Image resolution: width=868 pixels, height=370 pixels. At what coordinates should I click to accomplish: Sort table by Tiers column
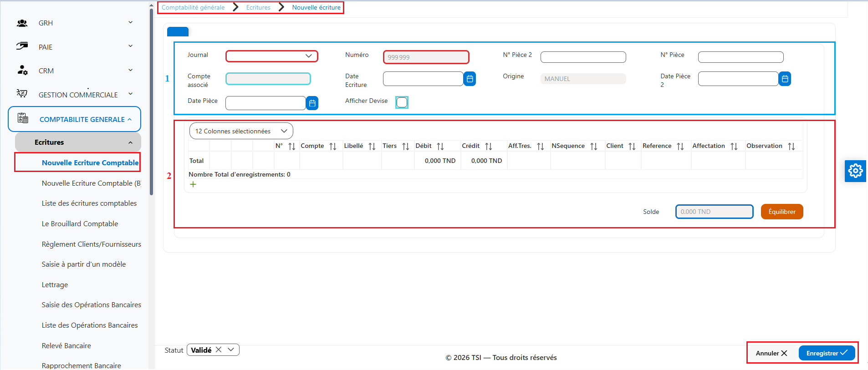406,147
